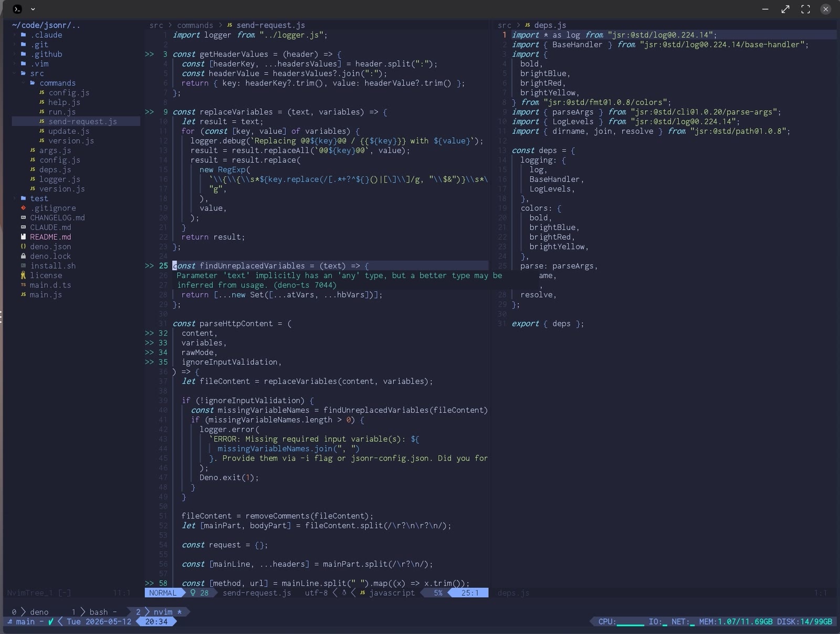Toggle fullscreen with the corner-brackets icon
This screenshot has width=840, height=634.
tap(805, 9)
